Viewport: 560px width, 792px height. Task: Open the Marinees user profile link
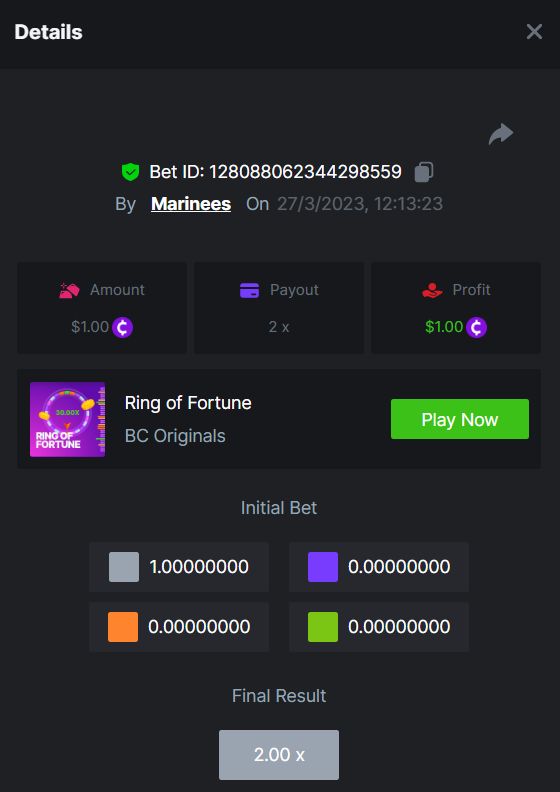point(191,204)
